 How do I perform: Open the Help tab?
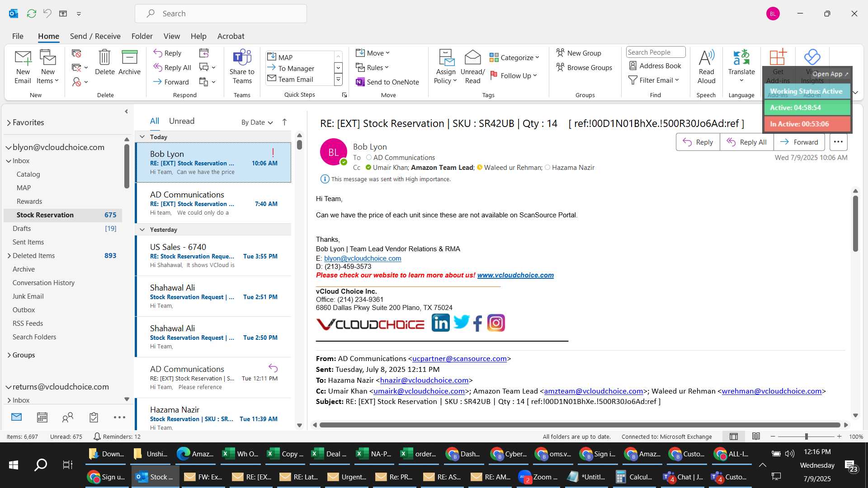click(198, 36)
